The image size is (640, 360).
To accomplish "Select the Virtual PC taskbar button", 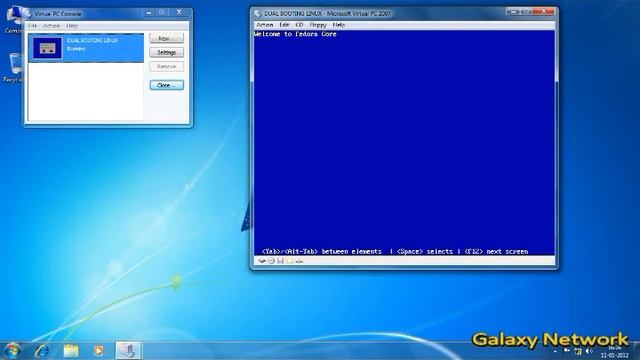I will tap(128, 351).
